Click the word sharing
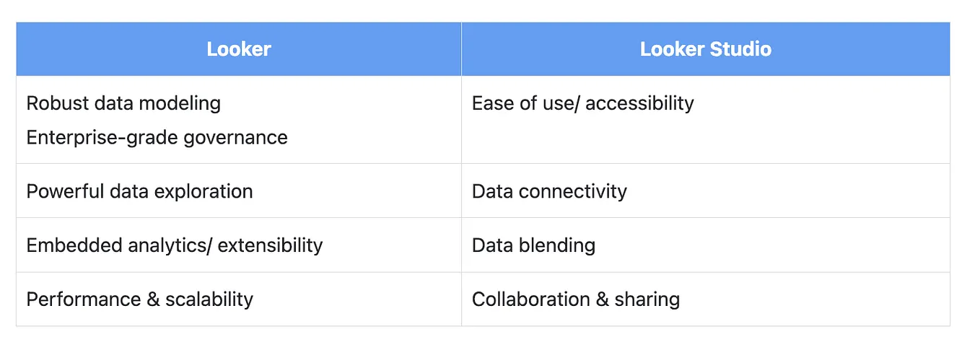The height and width of the screenshot is (355, 980). (647, 299)
